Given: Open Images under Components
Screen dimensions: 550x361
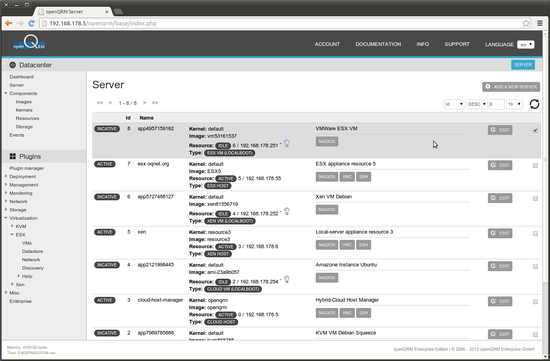Looking at the screenshot, I should point(24,102).
